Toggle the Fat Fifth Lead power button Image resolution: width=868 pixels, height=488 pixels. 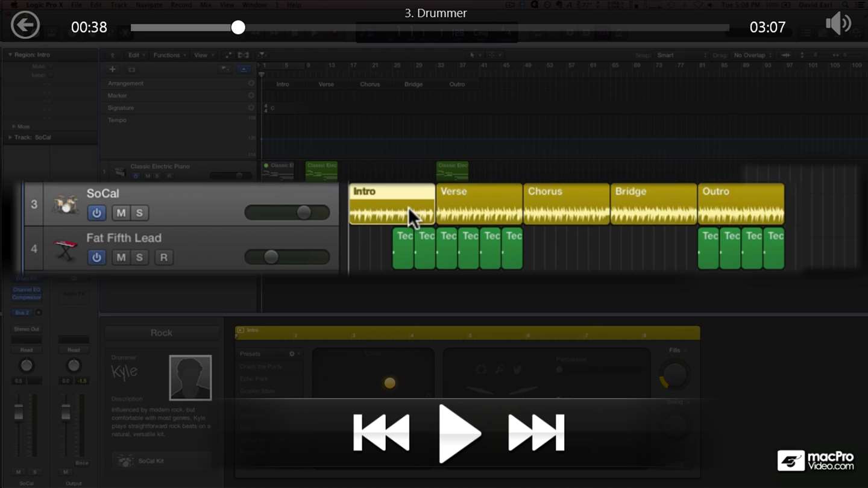[x=96, y=257]
